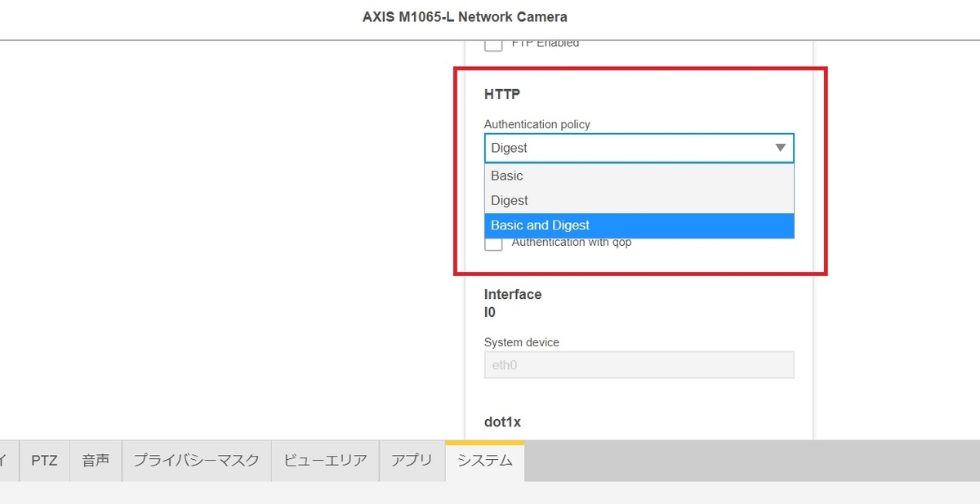Open the アプリ tab
This screenshot has width=980, height=504.
pos(412,461)
